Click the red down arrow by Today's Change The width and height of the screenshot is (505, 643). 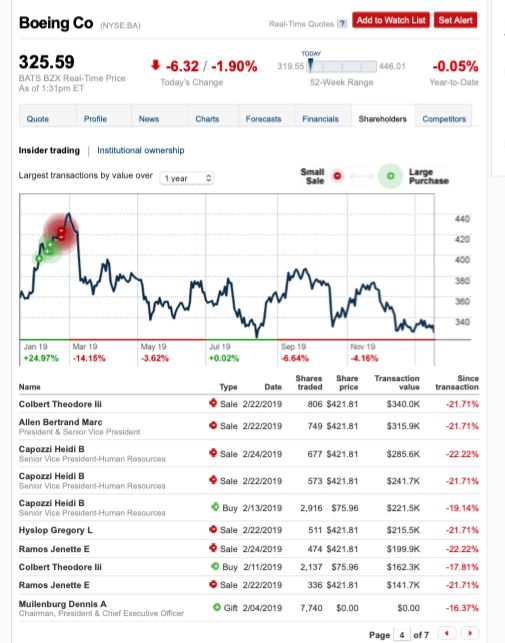(x=155, y=65)
